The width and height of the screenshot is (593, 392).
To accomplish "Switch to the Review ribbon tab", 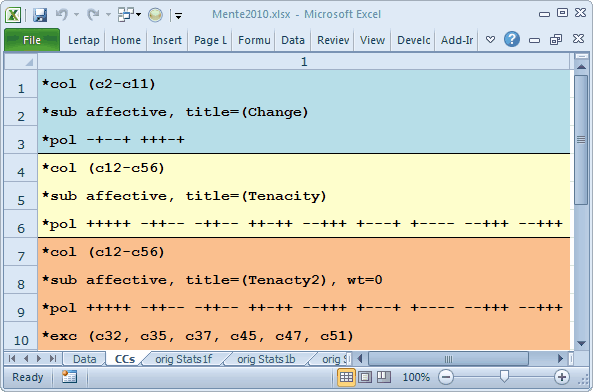I will point(333,40).
